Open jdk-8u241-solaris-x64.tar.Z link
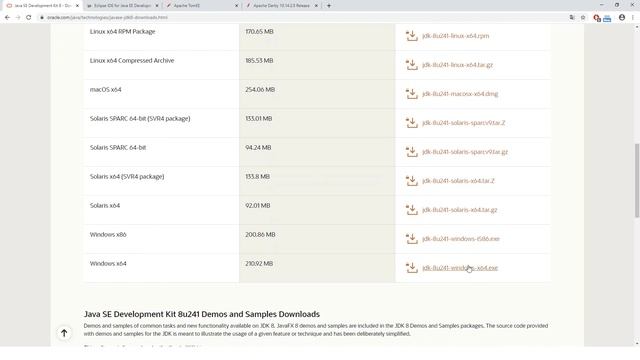This screenshot has height=360, width=640. pos(458,181)
